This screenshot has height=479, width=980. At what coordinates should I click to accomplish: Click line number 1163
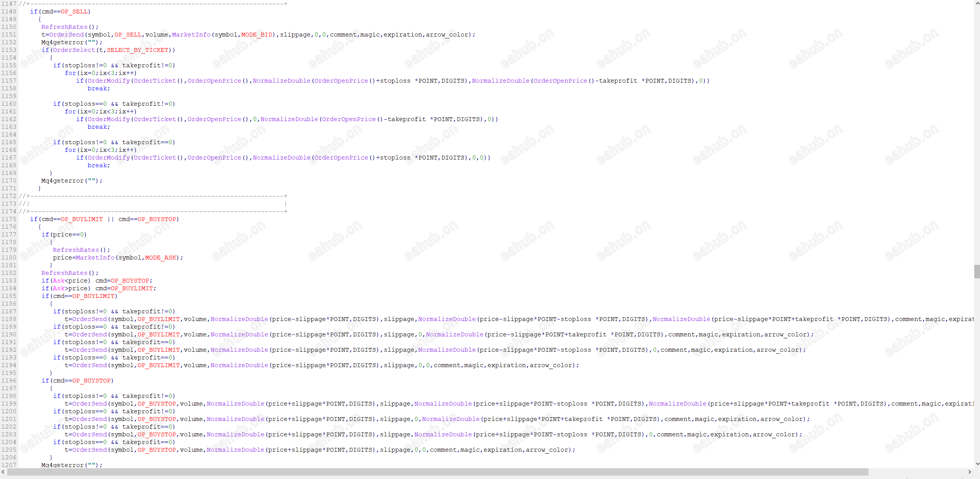click(x=9, y=127)
